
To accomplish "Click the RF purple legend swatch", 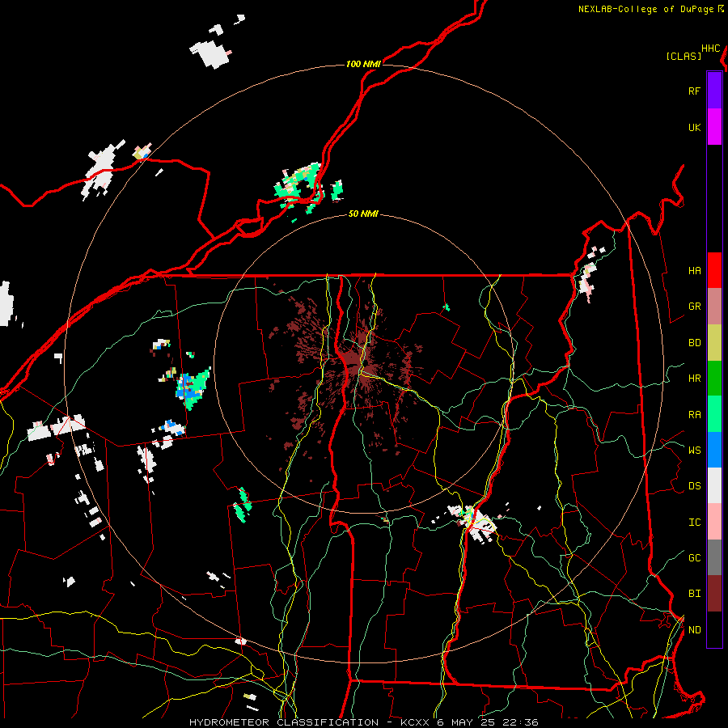I will pos(714,91).
